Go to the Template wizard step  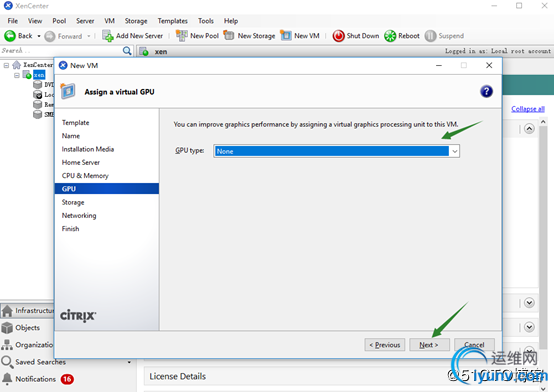[75, 123]
